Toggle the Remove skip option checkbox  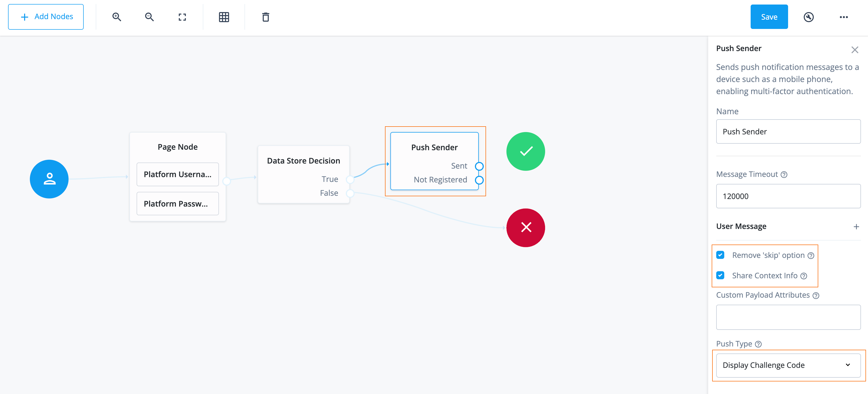[x=721, y=255]
